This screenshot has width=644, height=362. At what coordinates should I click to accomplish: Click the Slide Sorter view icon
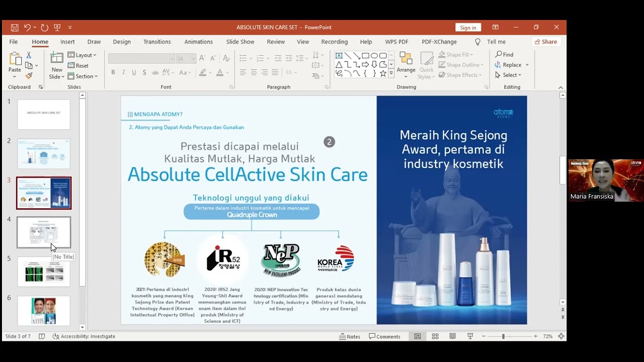435,336
